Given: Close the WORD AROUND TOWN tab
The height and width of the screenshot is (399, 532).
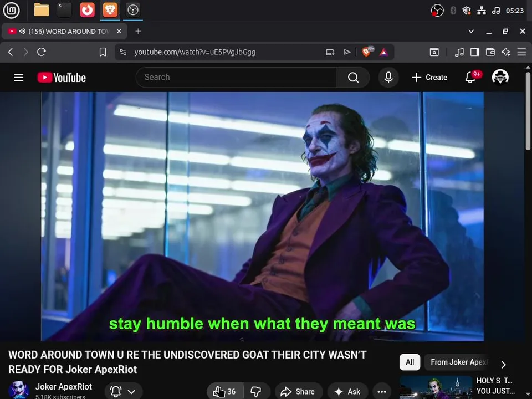Looking at the screenshot, I should [x=119, y=31].
